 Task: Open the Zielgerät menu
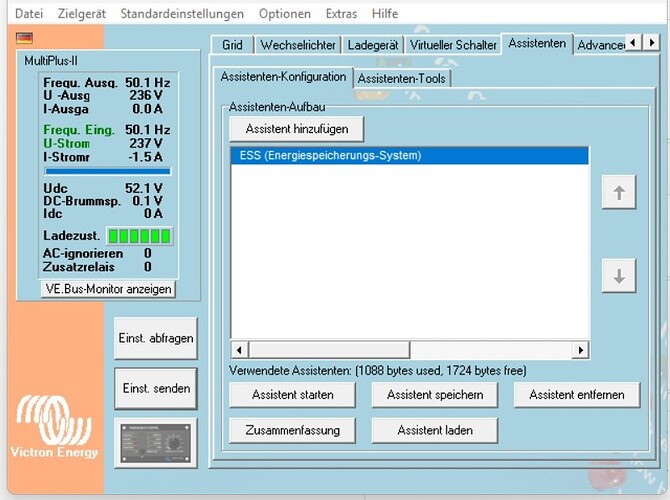pos(82,14)
